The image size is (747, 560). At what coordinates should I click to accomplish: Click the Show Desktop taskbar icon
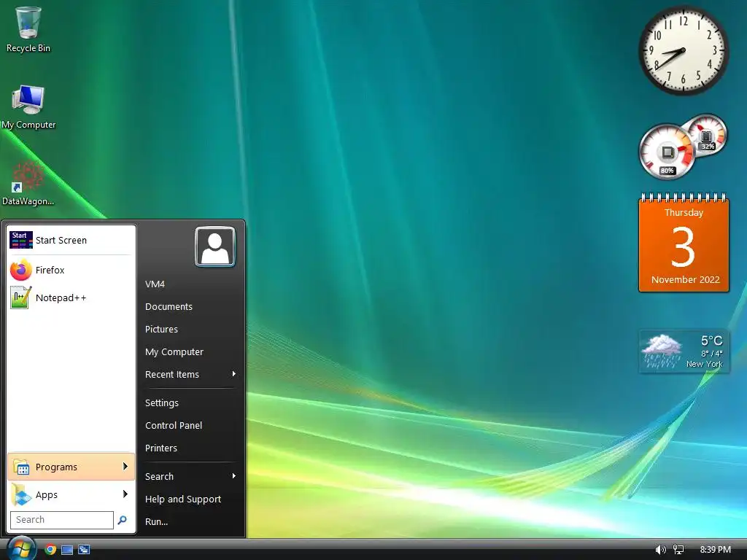(x=67, y=550)
